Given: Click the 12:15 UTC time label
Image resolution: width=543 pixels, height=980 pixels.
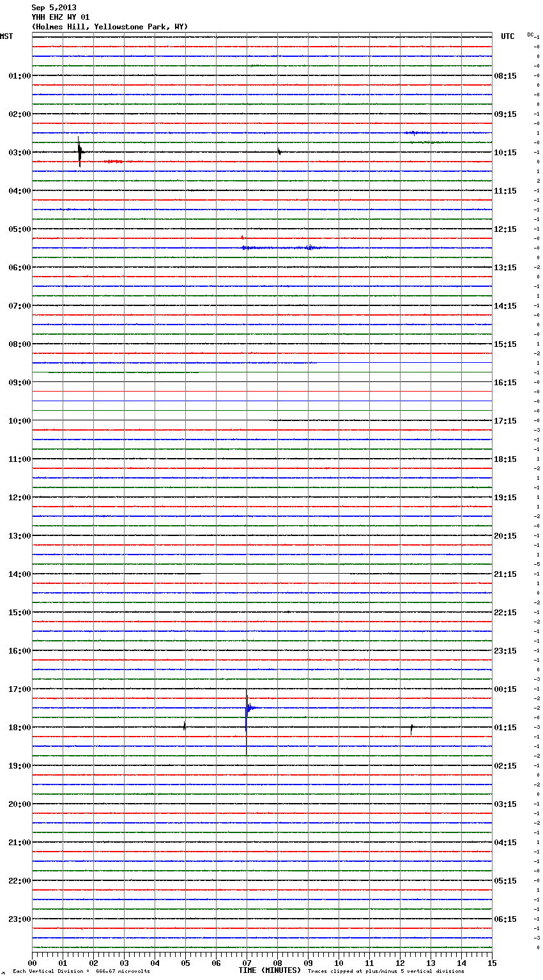Looking at the screenshot, I should 505,229.
